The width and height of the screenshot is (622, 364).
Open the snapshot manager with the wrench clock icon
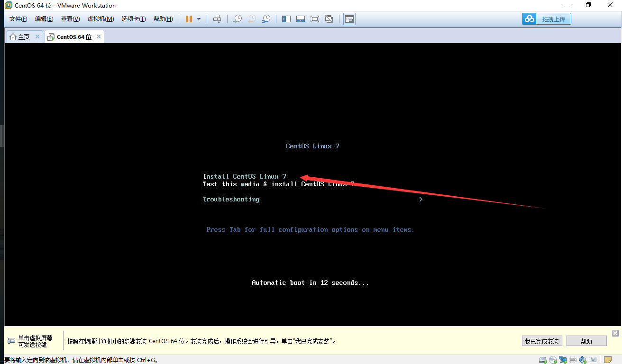[266, 19]
